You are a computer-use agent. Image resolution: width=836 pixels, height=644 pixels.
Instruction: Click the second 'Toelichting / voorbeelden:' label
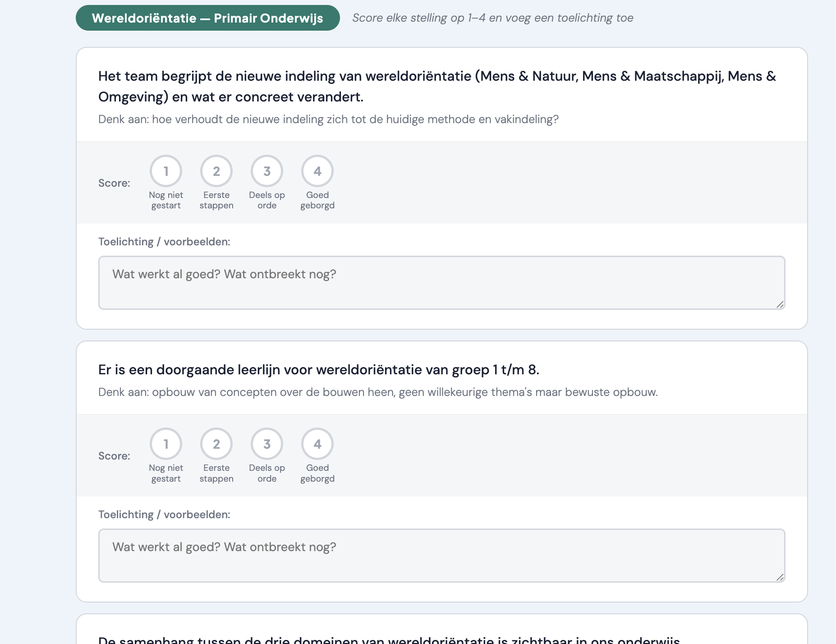point(164,515)
